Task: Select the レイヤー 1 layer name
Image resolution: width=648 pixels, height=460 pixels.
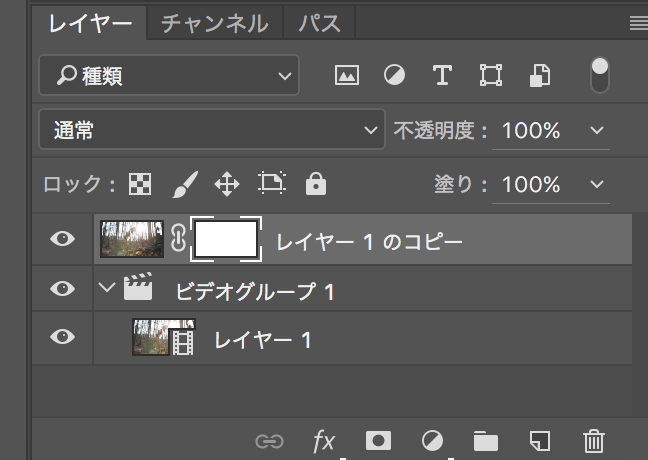Action: coord(263,341)
